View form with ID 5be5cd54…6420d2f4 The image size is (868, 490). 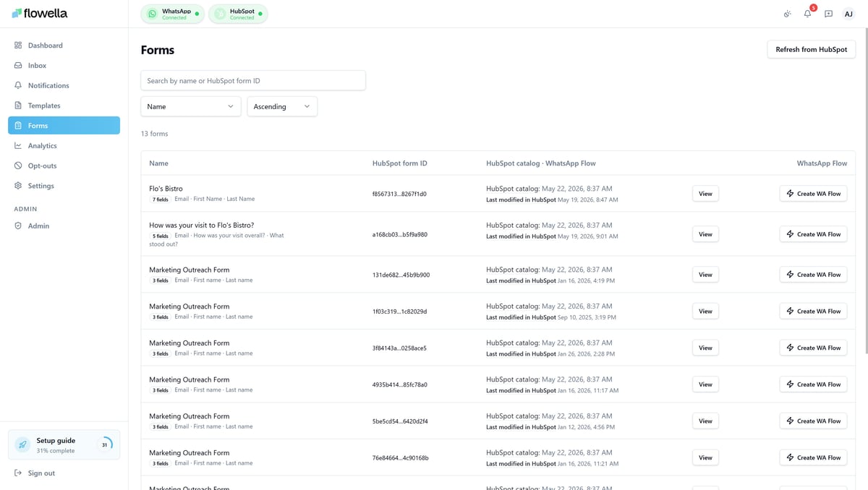coord(705,421)
